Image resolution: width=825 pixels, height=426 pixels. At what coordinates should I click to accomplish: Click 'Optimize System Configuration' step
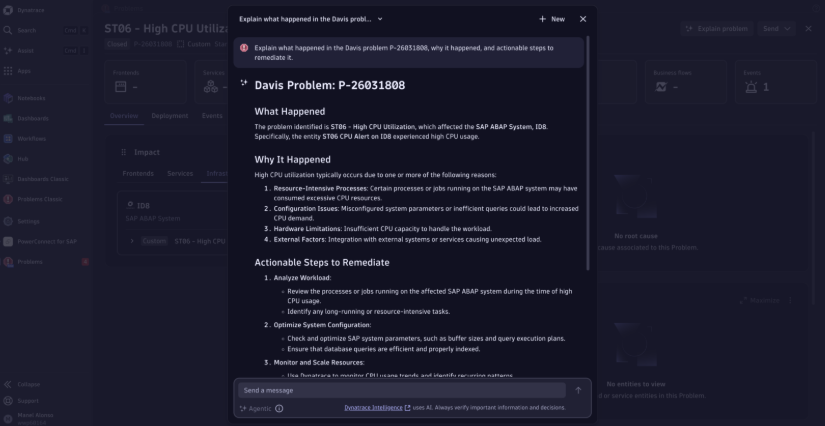coord(322,325)
